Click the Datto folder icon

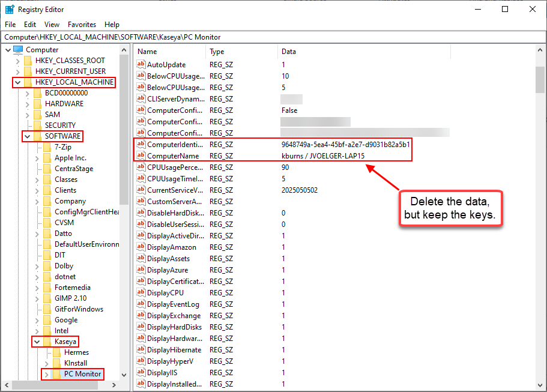(x=47, y=234)
